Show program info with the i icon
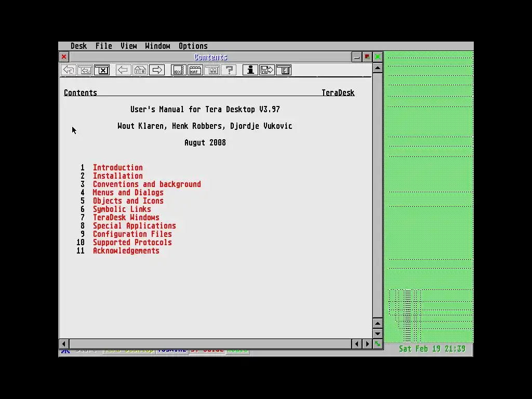532x399 pixels. click(x=250, y=70)
